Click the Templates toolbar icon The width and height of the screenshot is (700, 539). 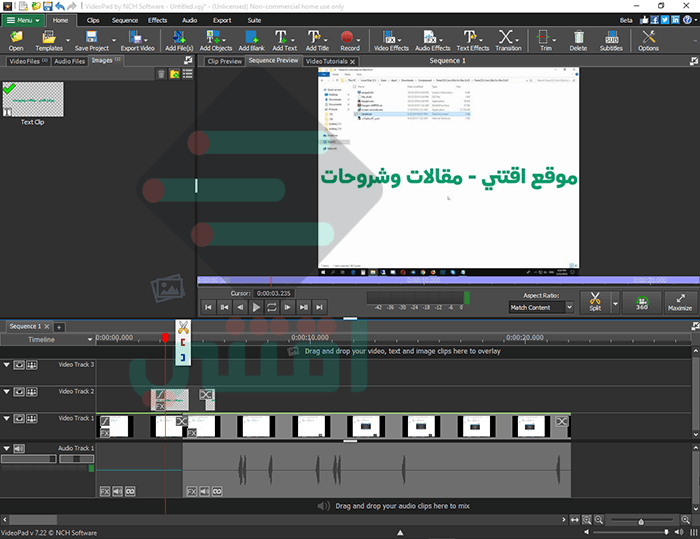pos(49,41)
